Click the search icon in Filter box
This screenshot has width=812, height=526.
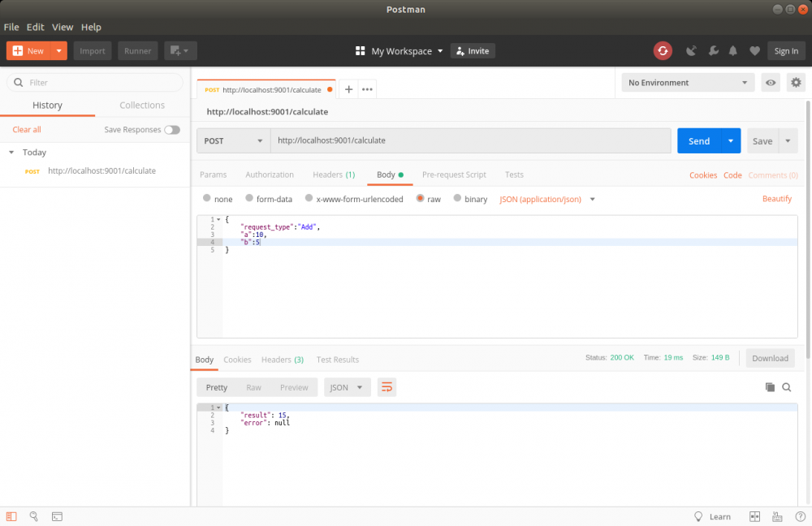[19, 83]
